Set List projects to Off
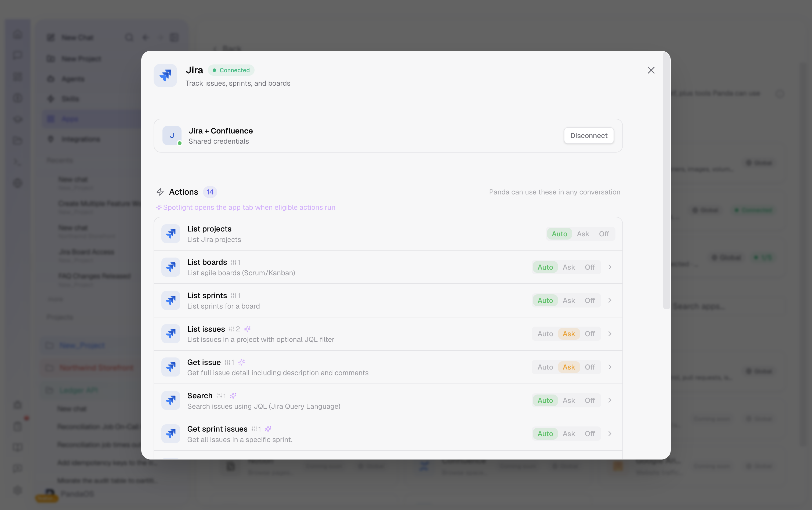812x510 pixels. [x=604, y=234]
